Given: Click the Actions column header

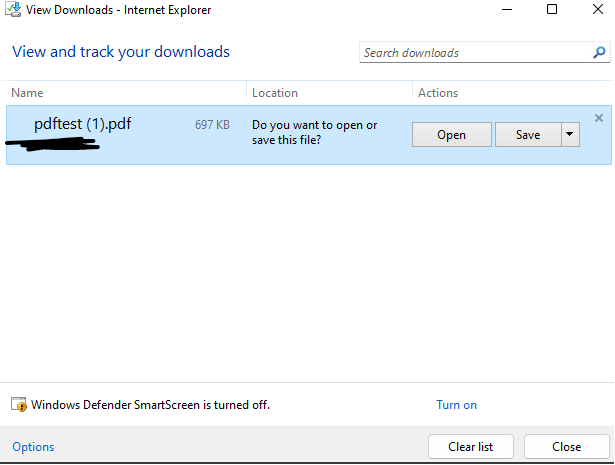Looking at the screenshot, I should [x=438, y=93].
